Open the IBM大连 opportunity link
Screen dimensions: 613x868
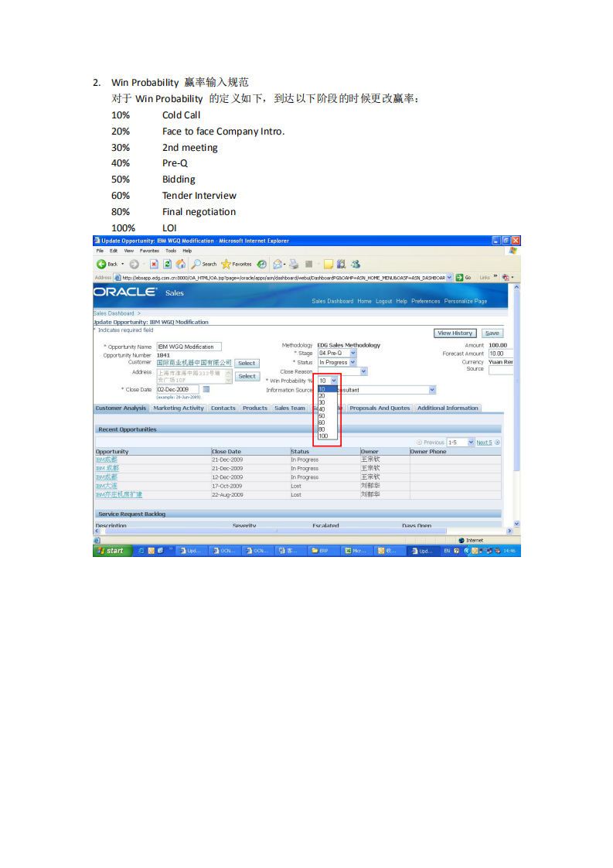click(x=106, y=486)
